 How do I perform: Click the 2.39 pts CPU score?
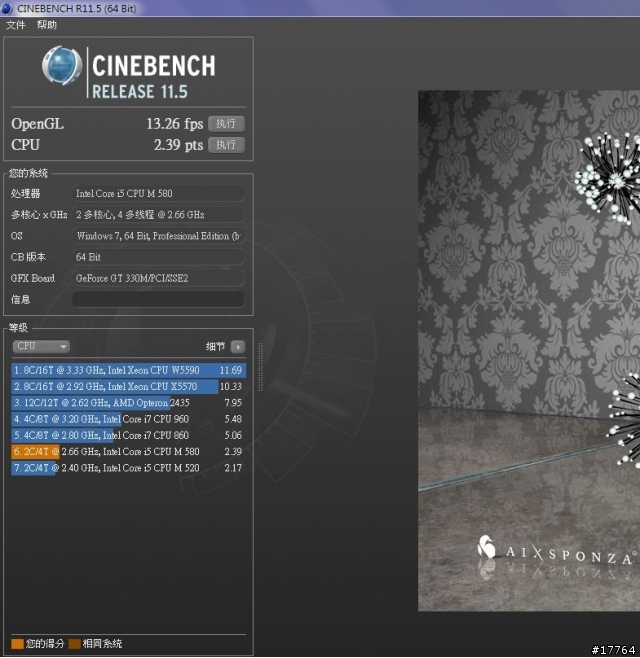click(x=178, y=145)
